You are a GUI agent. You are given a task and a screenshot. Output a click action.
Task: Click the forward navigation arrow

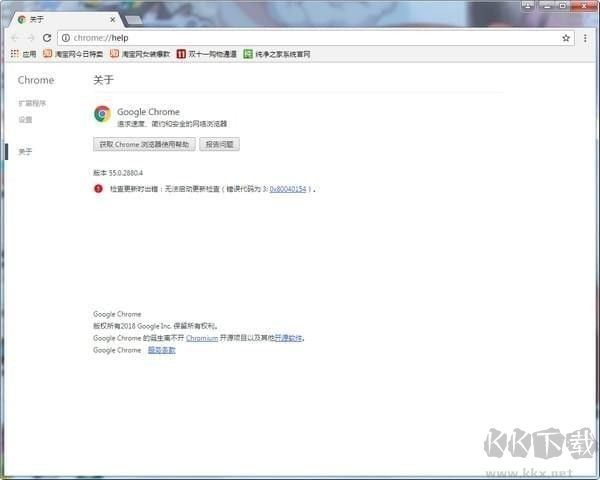[x=31, y=38]
